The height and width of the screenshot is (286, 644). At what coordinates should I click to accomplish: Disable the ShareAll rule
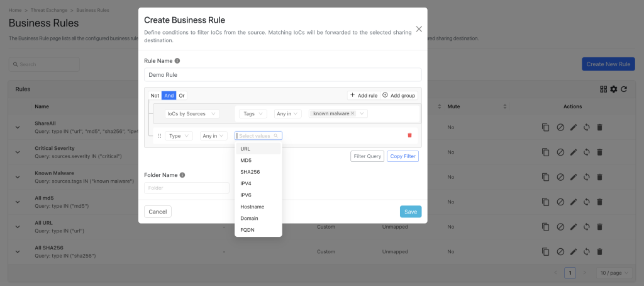click(560, 128)
